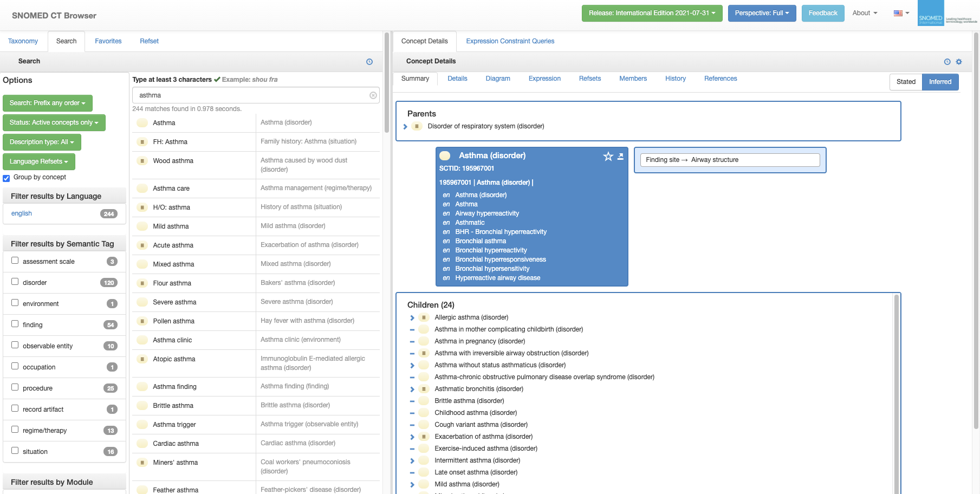Expand Intermittent asthma child node
The width and height of the screenshot is (980, 494).
pos(412,461)
